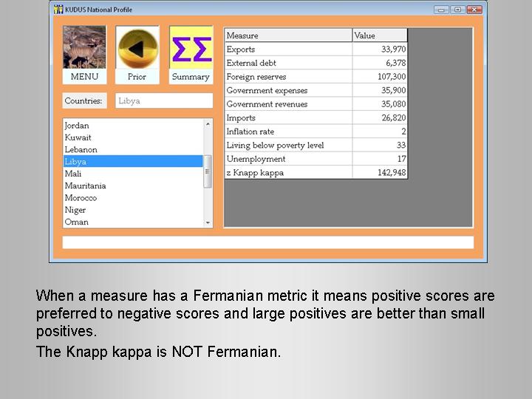Click the Value column header
Viewport: 532px width, 399px height.
[x=380, y=35]
